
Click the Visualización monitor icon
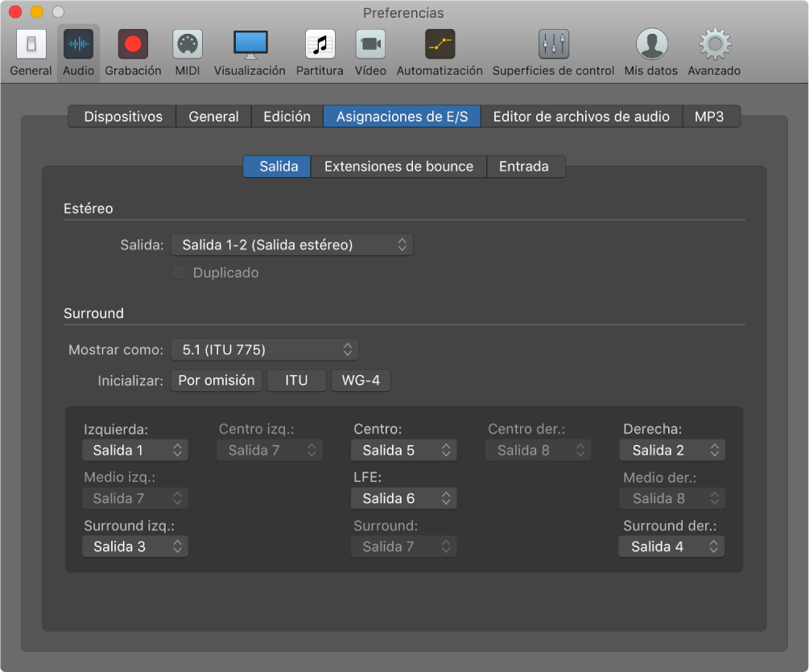pos(250,44)
